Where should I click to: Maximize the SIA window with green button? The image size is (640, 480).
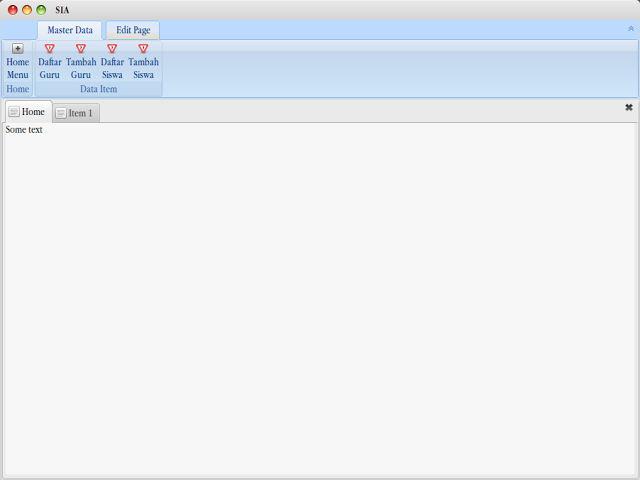41,10
